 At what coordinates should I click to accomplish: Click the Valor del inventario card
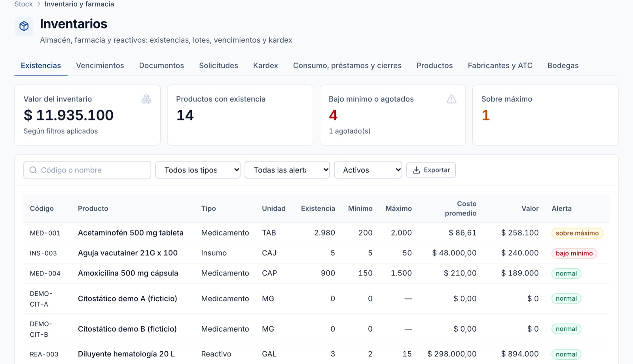87,115
